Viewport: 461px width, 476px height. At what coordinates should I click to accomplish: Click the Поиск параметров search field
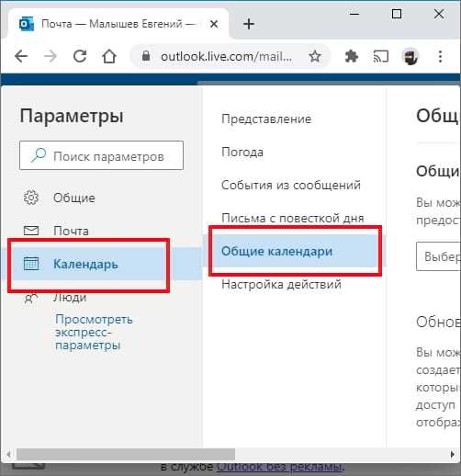(101, 155)
